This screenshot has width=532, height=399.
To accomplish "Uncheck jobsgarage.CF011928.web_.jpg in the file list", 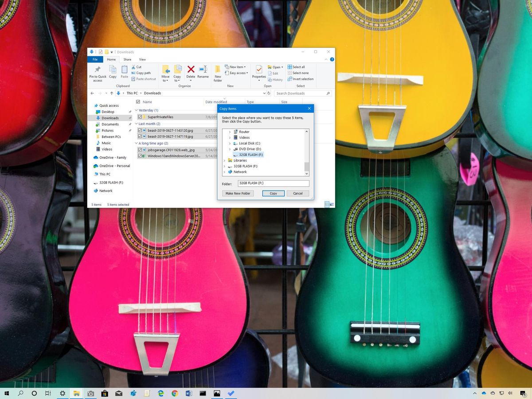I will coord(141,150).
